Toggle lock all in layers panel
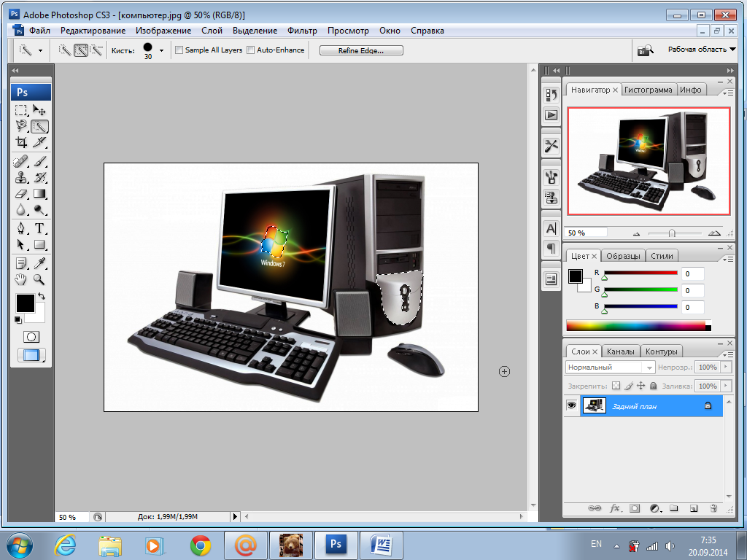747x560 pixels. pyautogui.click(x=653, y=386)
